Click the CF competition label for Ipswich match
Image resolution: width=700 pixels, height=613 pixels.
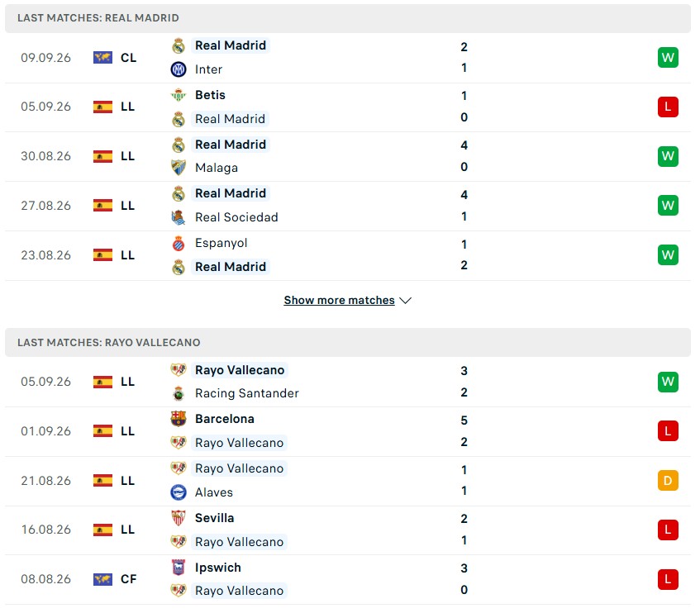coord(129,579)
